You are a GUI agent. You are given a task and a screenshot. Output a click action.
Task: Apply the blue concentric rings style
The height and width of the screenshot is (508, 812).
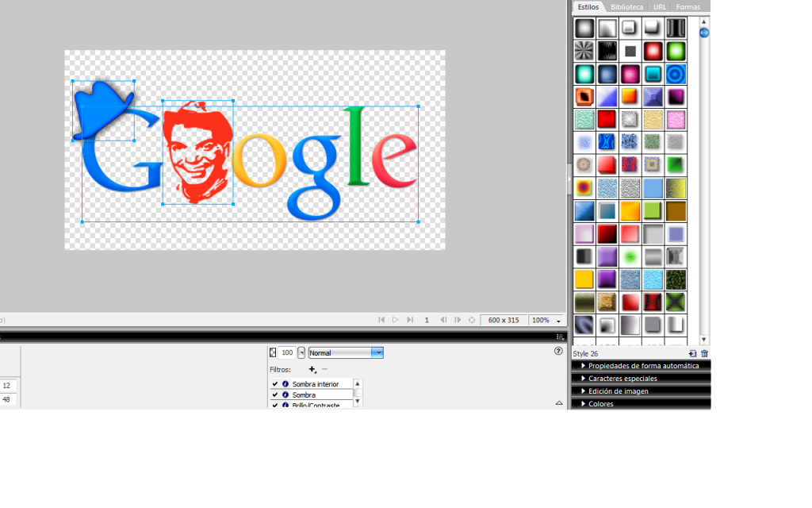tap(676, 74)
